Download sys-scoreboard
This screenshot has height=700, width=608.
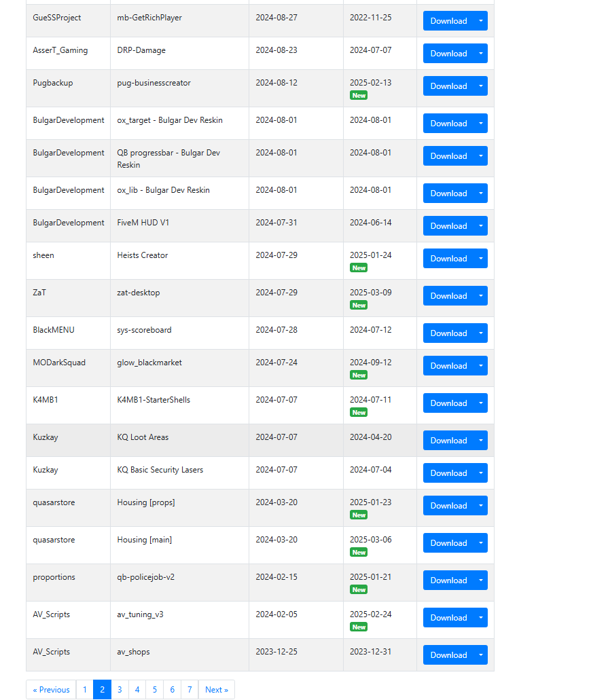tap(448, 333)
